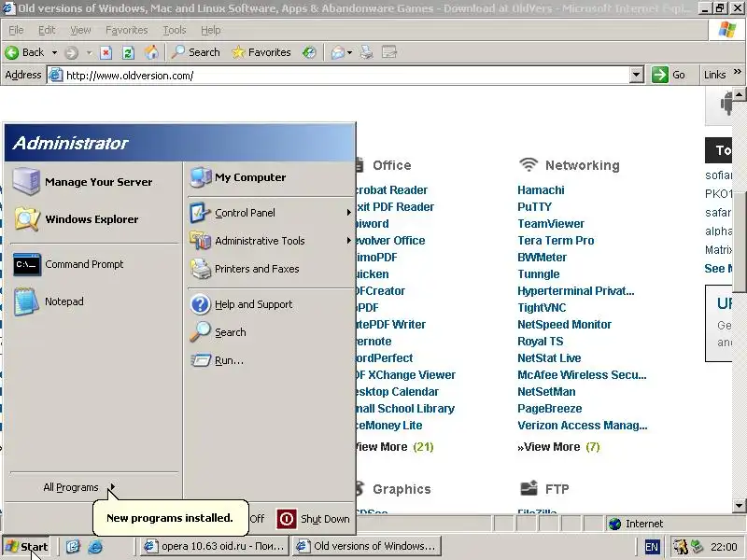Click the first system tray icon next to EN
The image size is (747, 560).
pyautogui.click(x=681, y=546)
